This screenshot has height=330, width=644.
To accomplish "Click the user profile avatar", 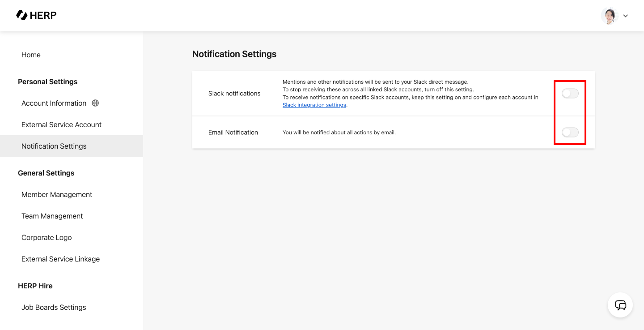I will click(x=609, y=16).
